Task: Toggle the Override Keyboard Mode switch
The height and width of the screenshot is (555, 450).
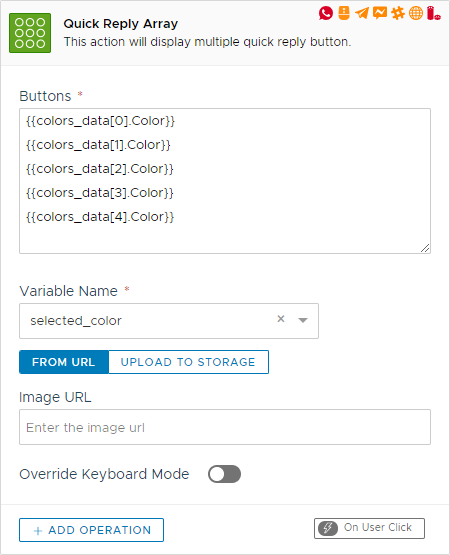Action: (x=224, y=474)
